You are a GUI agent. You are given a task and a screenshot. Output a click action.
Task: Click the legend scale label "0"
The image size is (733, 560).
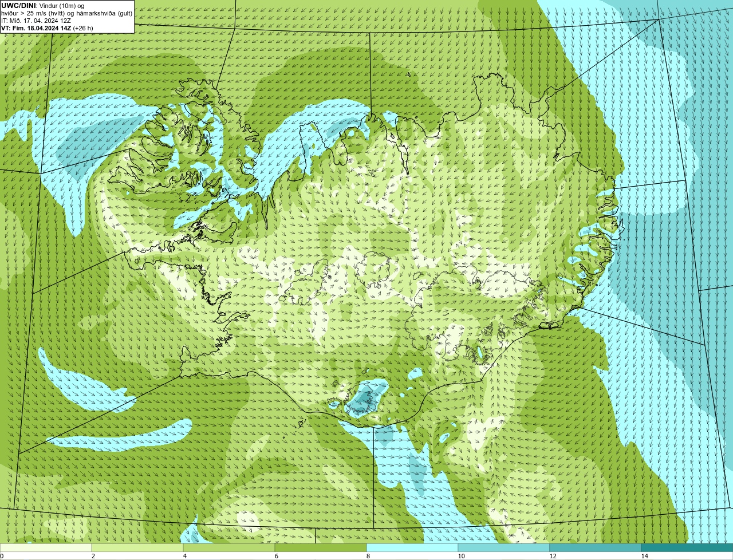(2, 556)
